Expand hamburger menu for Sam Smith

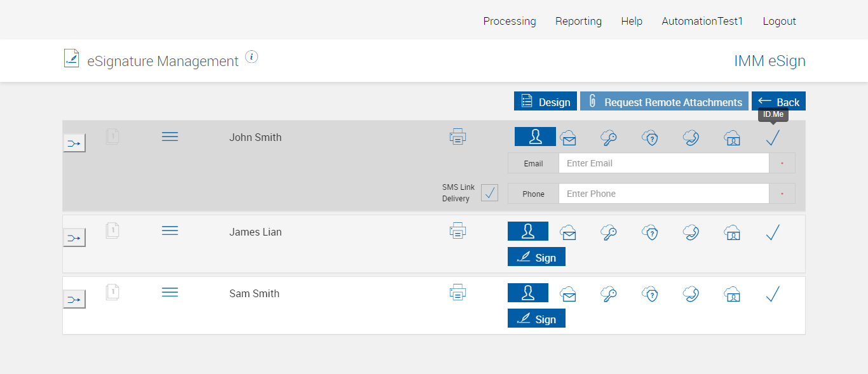[x=170, y=293]
